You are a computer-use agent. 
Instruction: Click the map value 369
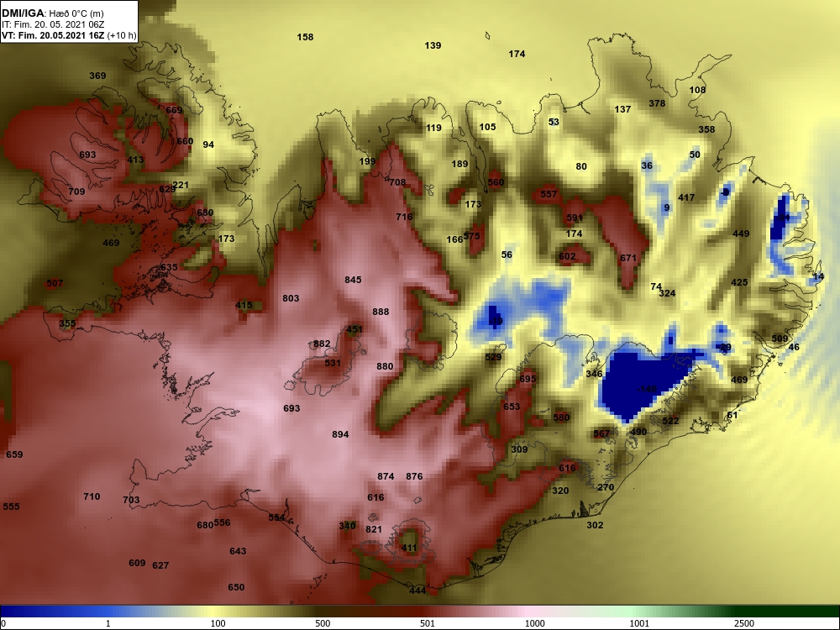(x=97, y=76)
